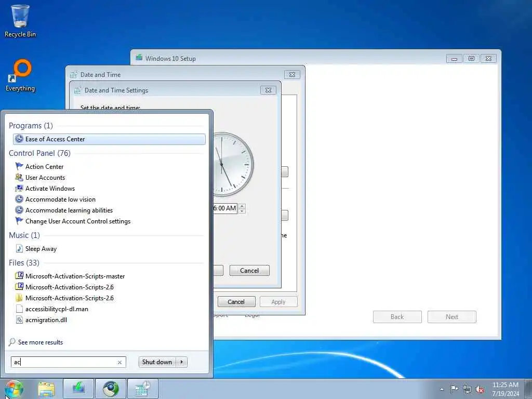
Task: Click network icon in system tray
Action: coord(467,389)
